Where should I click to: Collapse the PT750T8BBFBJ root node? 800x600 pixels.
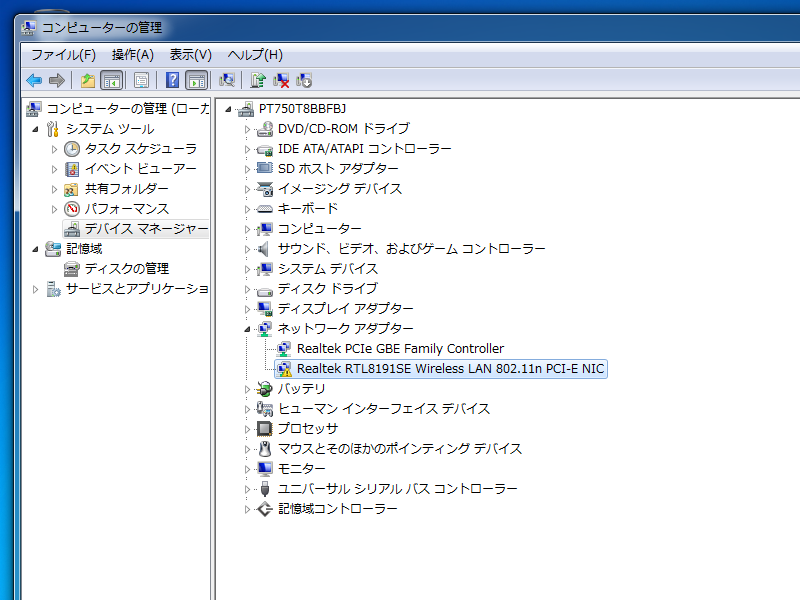[228, 109]
